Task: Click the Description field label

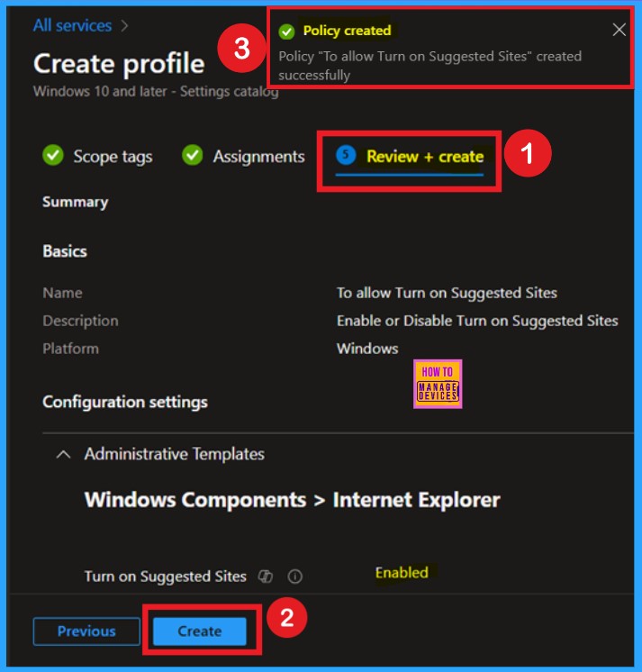Action: click(x=80, y=321)
